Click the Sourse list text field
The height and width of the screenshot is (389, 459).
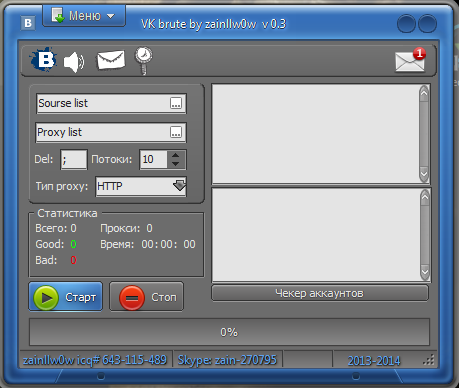pos(103,103)
